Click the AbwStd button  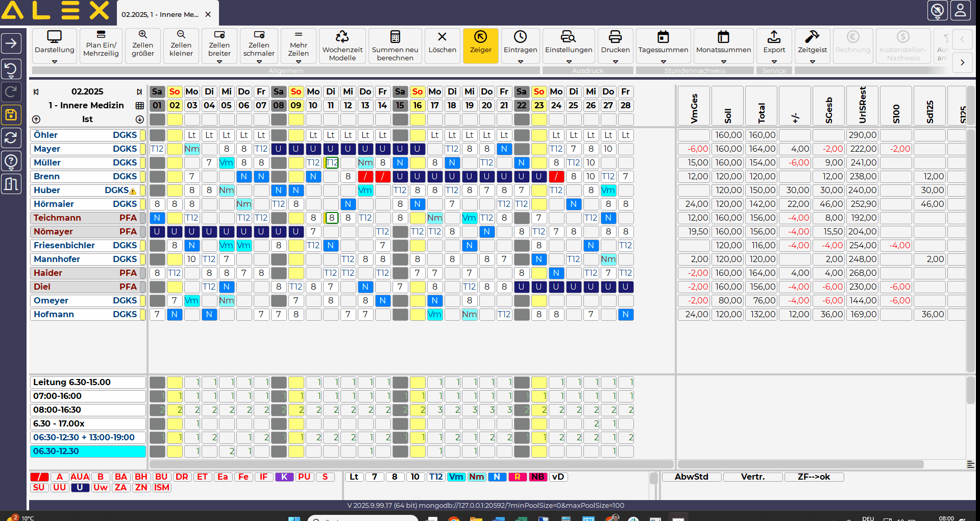point(691,477)
